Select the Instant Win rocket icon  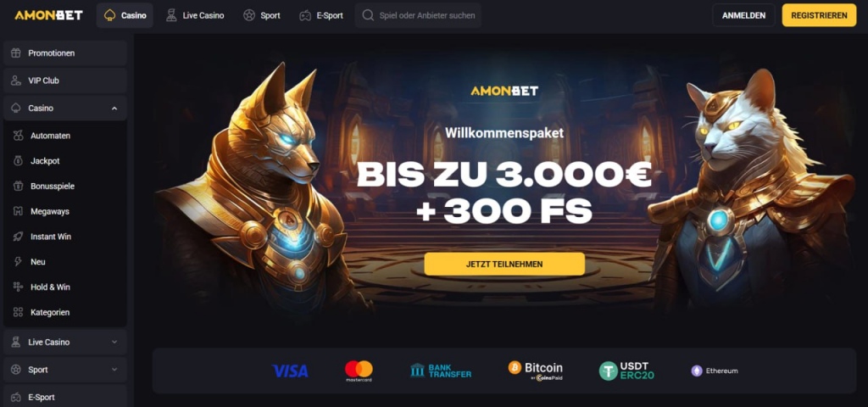(19, 237)
